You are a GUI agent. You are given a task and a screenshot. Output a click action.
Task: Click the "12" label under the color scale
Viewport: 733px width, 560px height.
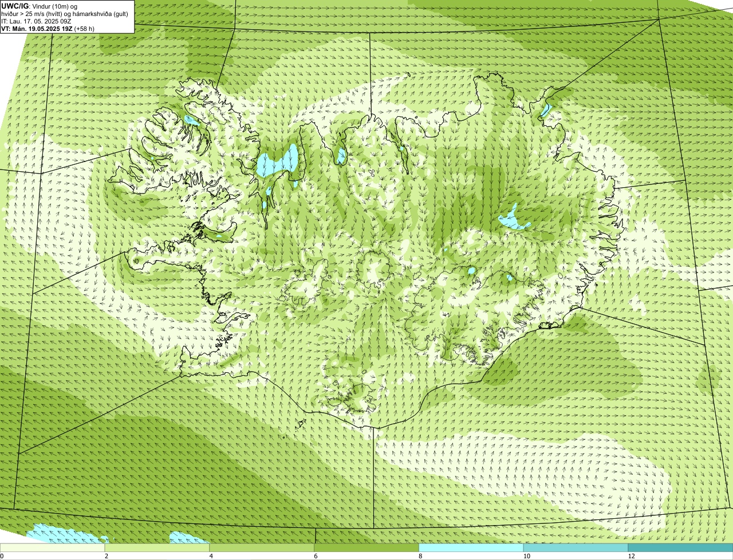click(630, 556)
